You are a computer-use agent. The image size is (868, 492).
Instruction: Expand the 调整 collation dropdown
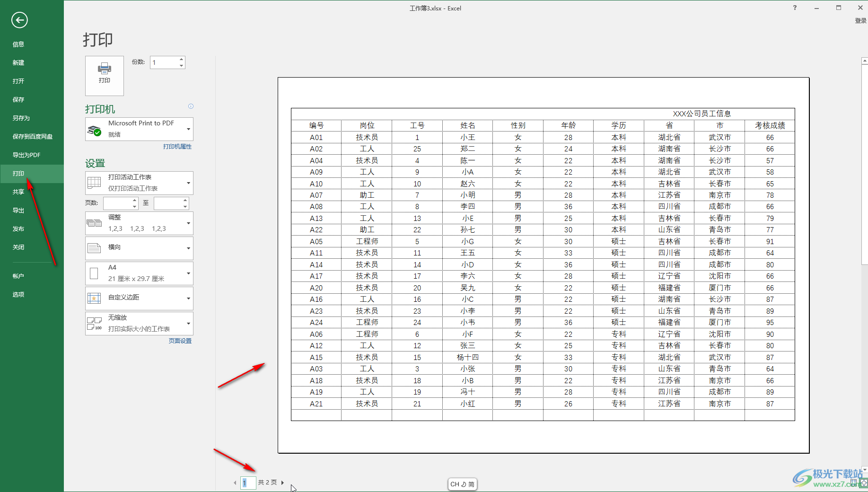click(x=139, y=223)
